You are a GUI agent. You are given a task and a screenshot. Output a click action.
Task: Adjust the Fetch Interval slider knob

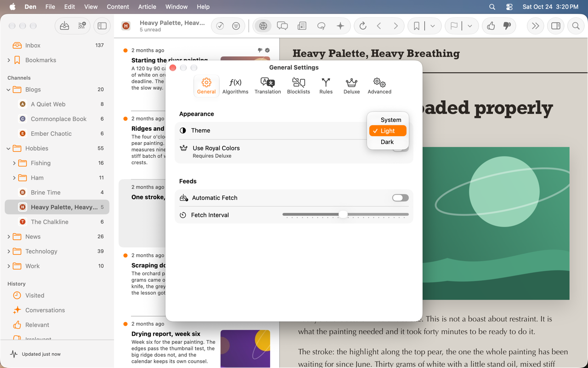343,215
